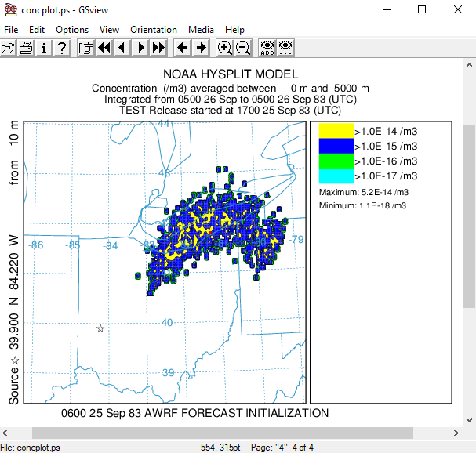Screen dimensions: 476x453
Task: Go forward with right arrow icon
Action: coord(200,48)
